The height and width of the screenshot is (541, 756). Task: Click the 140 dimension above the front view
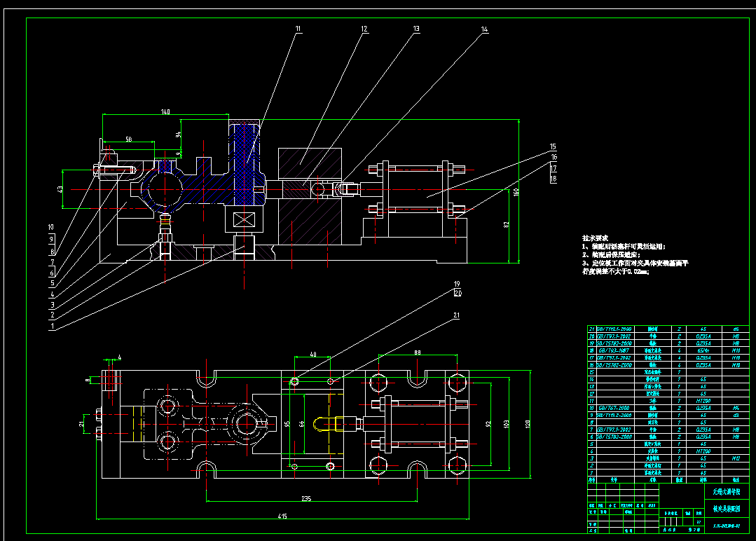point(165,111)
